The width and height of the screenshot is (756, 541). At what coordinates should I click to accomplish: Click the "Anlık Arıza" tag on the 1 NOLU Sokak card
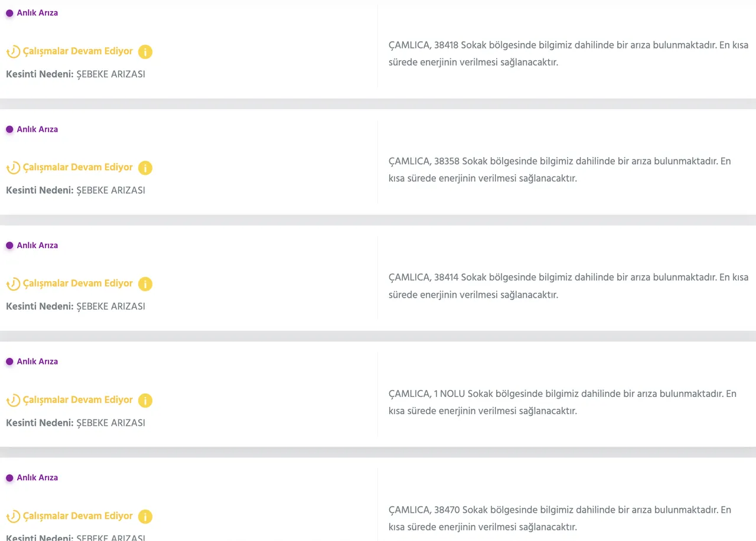37,361
